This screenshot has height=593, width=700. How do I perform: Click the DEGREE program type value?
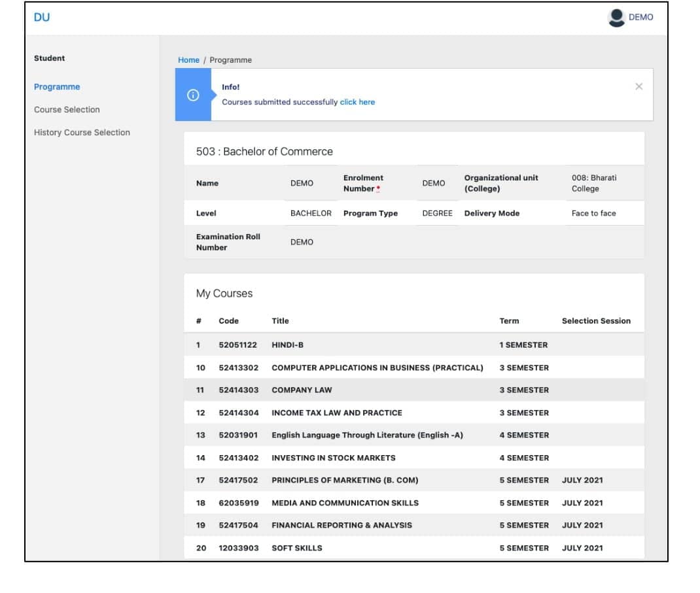click(x=438, y=214)
